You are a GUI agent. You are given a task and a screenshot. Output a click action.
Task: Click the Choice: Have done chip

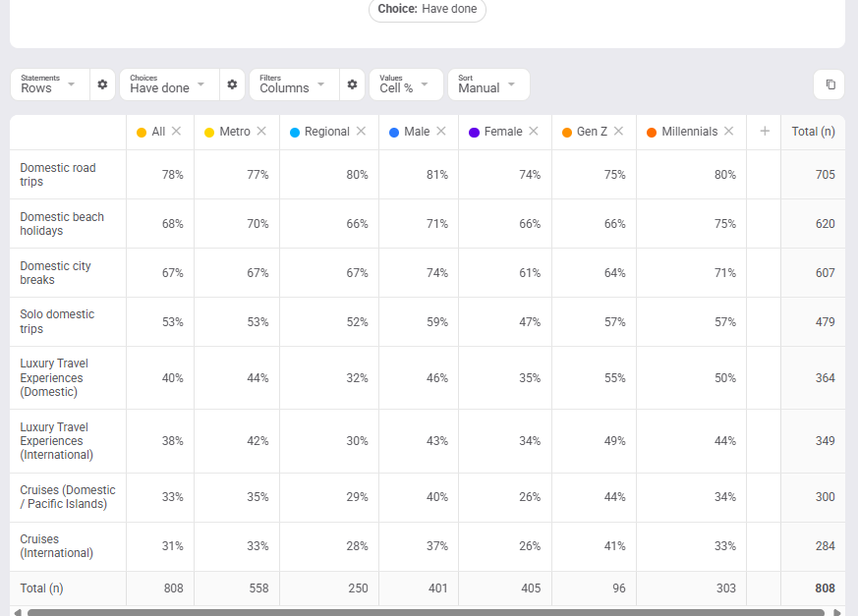click(x=428, y=9)
